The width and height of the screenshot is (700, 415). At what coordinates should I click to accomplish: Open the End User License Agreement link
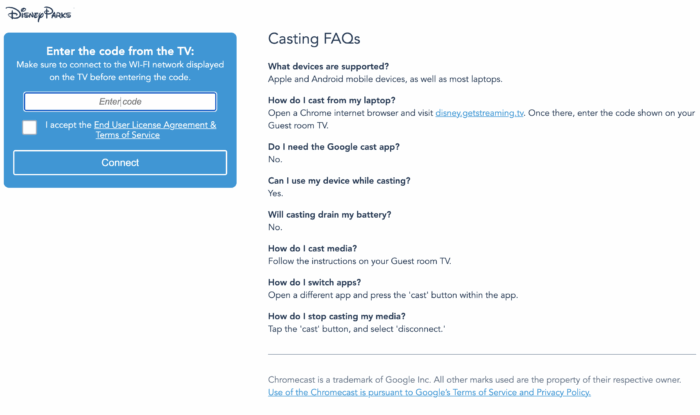(155, 125)
